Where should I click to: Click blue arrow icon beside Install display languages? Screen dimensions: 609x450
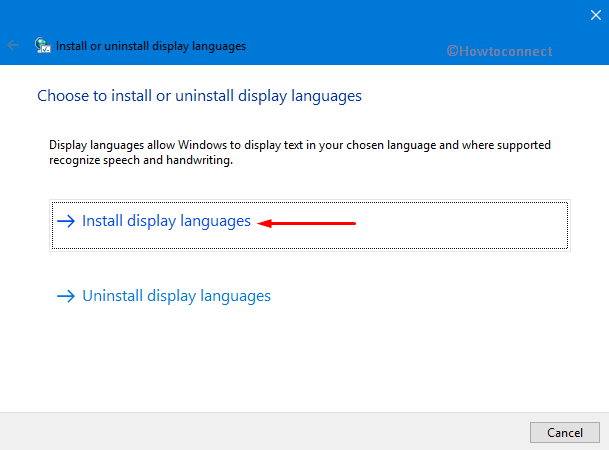pos(66,221)
